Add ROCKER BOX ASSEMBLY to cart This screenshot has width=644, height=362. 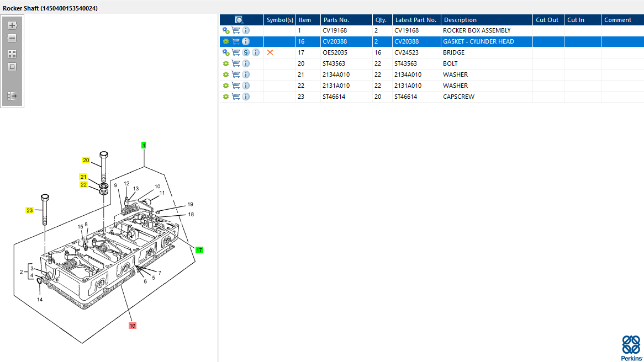click(236, 30)
